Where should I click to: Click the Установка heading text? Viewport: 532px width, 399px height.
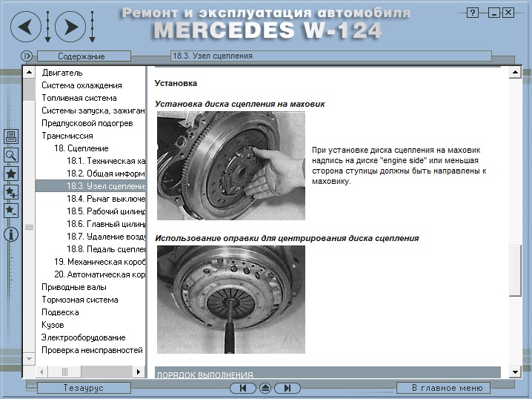(176, 83)
